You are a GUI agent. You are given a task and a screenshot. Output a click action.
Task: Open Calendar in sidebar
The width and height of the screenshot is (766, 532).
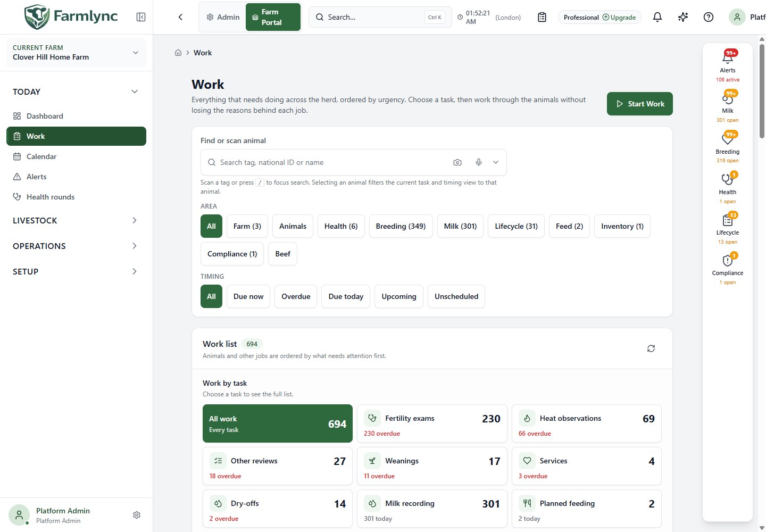point(76,156)
